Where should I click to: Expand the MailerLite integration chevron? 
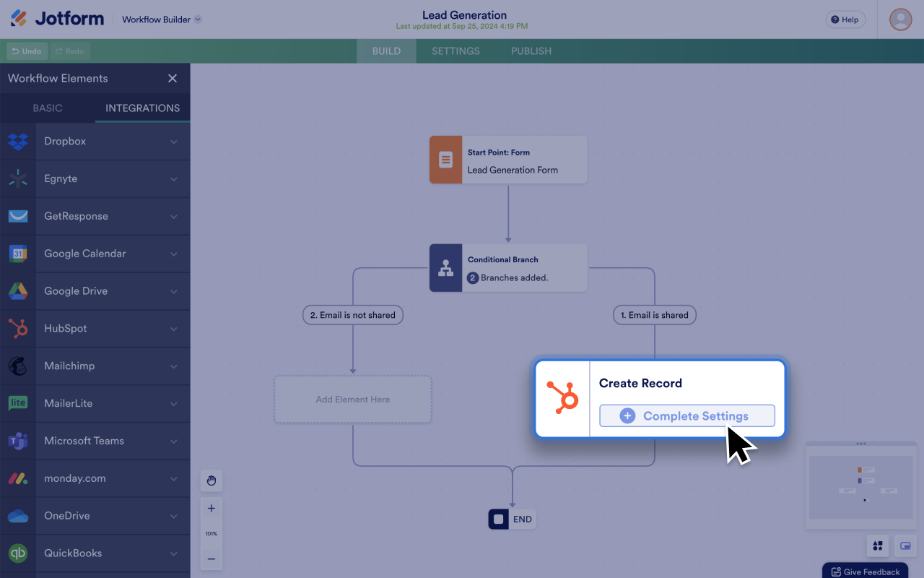pos(174,404)
